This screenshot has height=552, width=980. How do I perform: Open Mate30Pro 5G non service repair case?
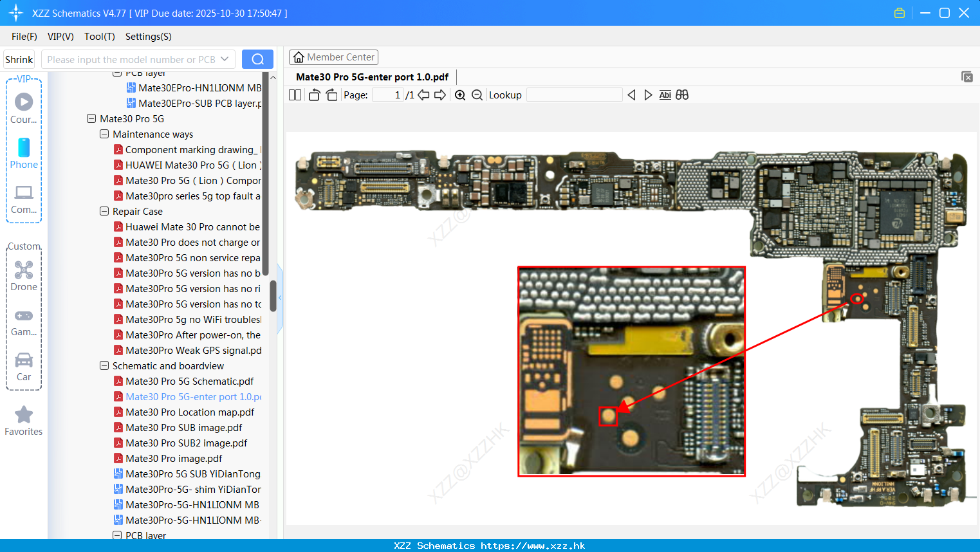(187, 257)
